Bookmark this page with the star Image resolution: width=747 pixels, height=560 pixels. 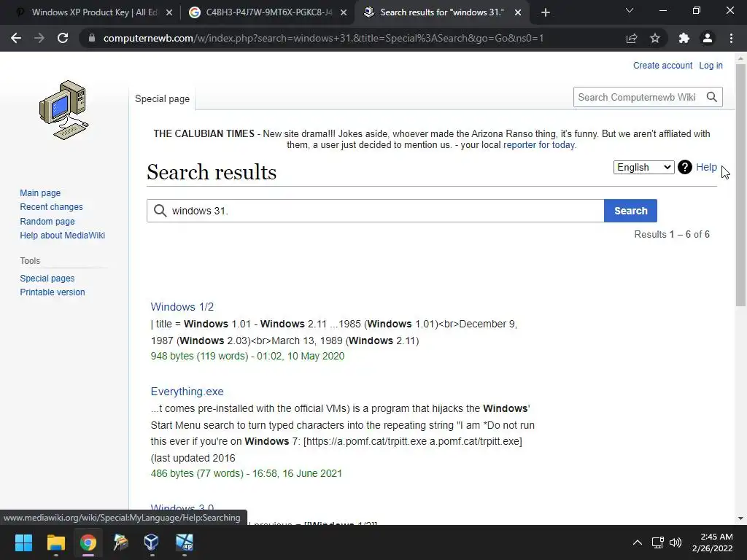point(655,38)
